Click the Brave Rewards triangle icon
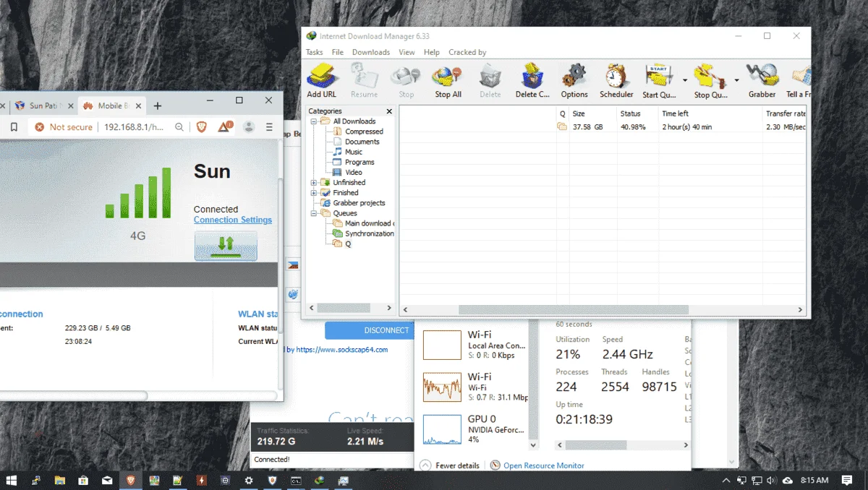 [226, 126]
